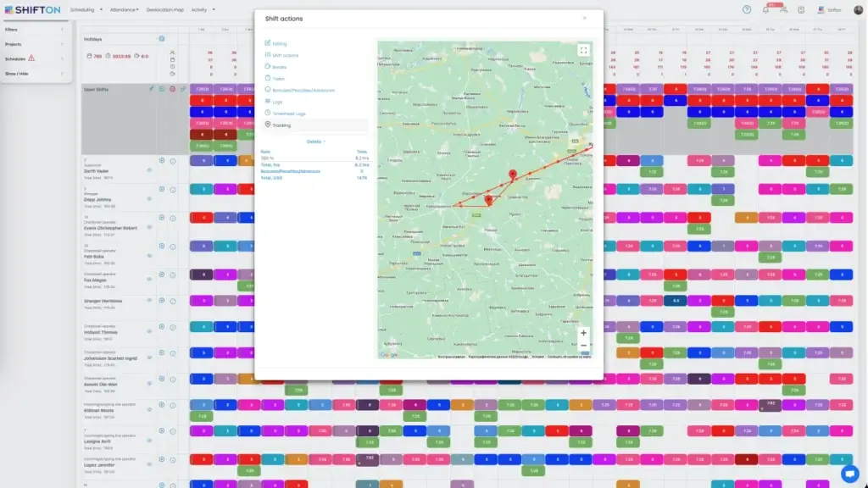Viewport: 868px width, 488px height.
Task: Open the notifications bell
Action: (765, 9)
